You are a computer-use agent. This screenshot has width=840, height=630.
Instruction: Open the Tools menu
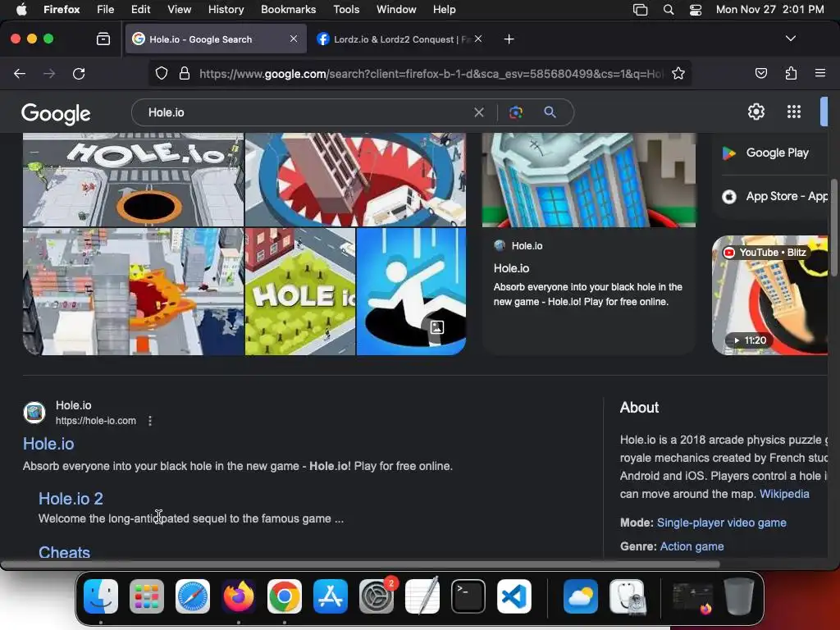[346, 9]
